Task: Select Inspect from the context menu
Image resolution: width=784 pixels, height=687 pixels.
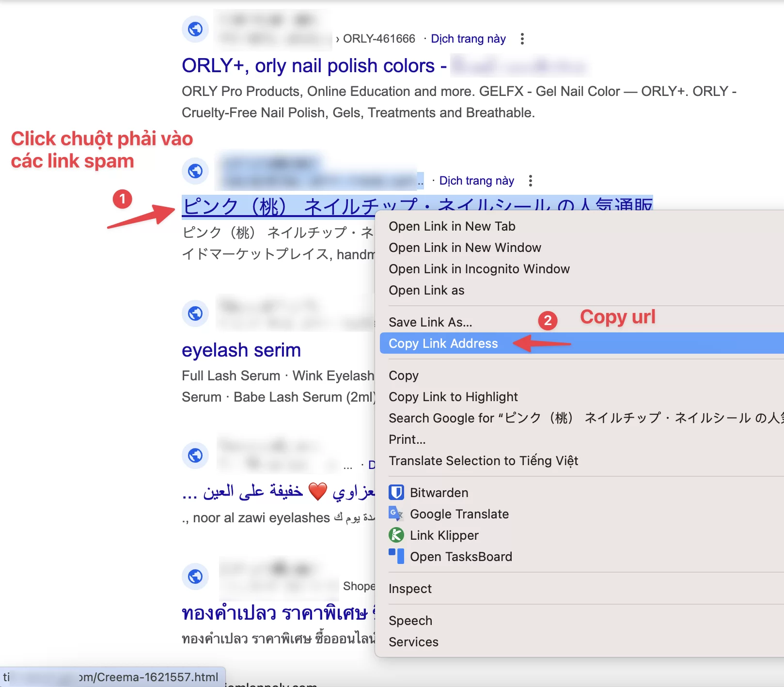Action: pyautogui.click(x=581, y=589)
